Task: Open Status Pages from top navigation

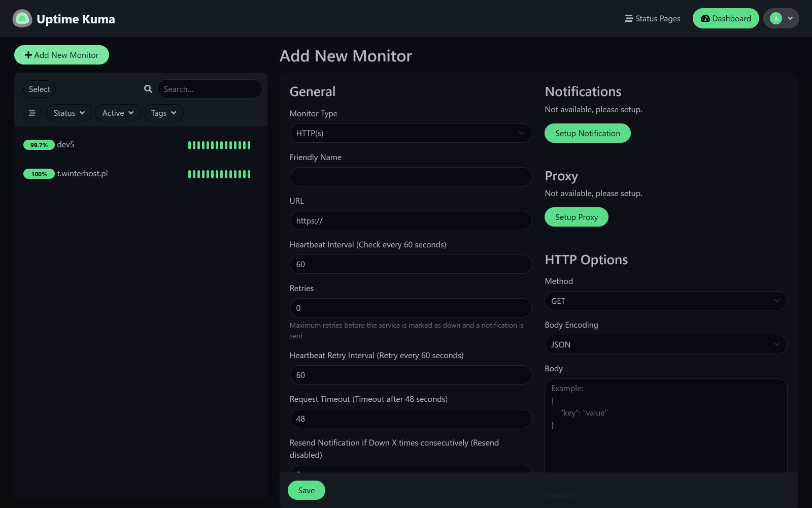Action: click(653, 18)
